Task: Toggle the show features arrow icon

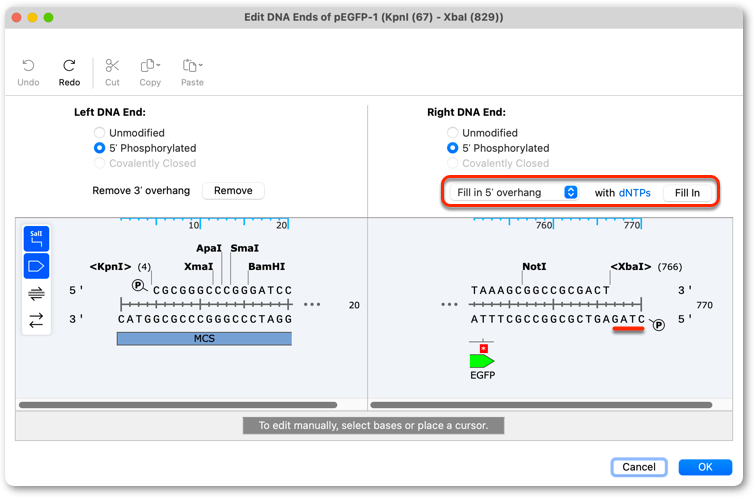Action: pyautogui.click(x=37, y=266)
